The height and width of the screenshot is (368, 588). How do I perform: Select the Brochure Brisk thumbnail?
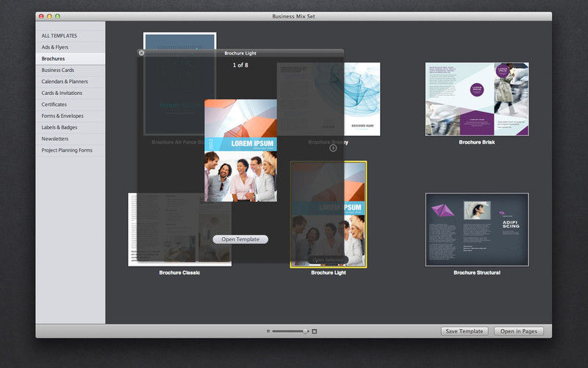[477, 99]
